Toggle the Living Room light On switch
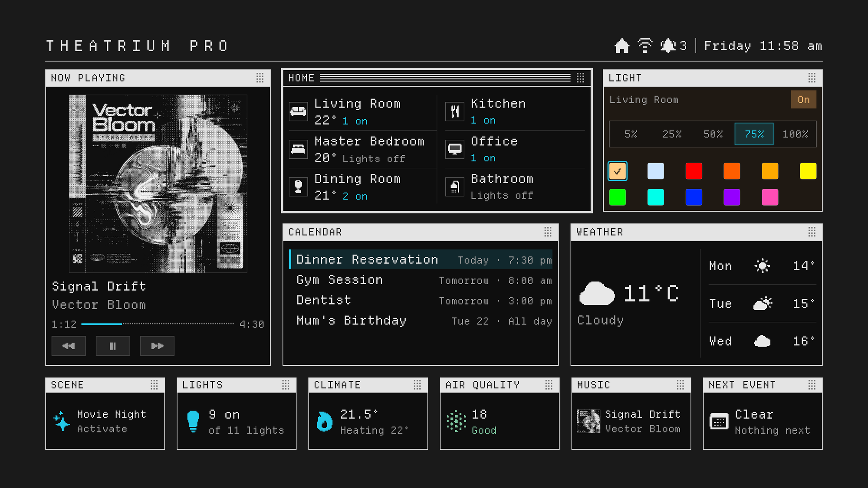 point(803,100)
